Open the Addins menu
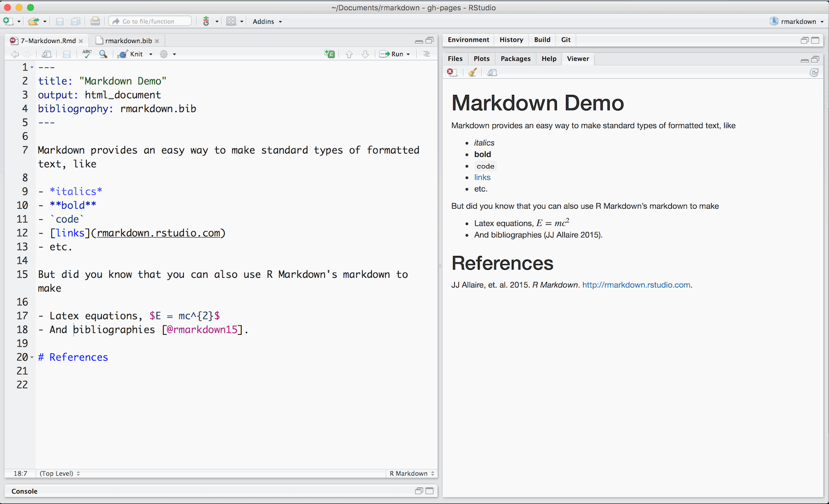Screen dimensions: 829x504 (x=264, y=21)
